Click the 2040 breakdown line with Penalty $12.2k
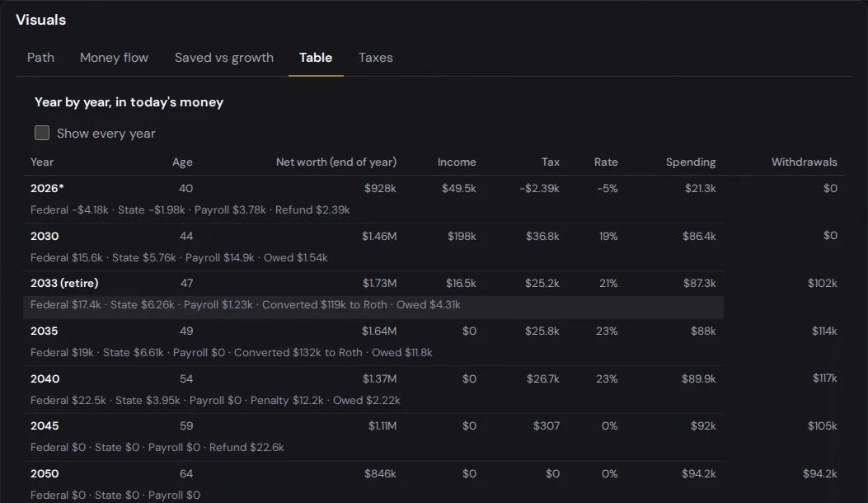The width and height of the screenshot is (868, 503). (x=215, y=400)
